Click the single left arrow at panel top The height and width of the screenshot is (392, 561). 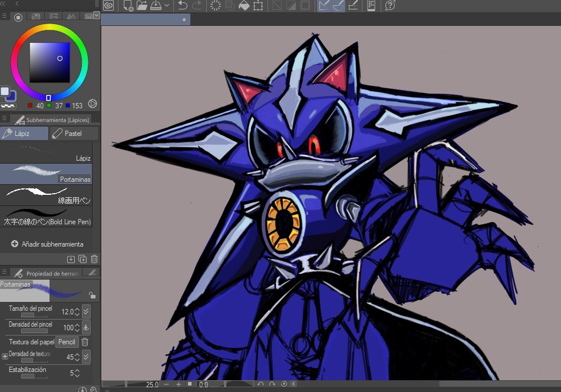pyautogui.click(x=17, y=4)
